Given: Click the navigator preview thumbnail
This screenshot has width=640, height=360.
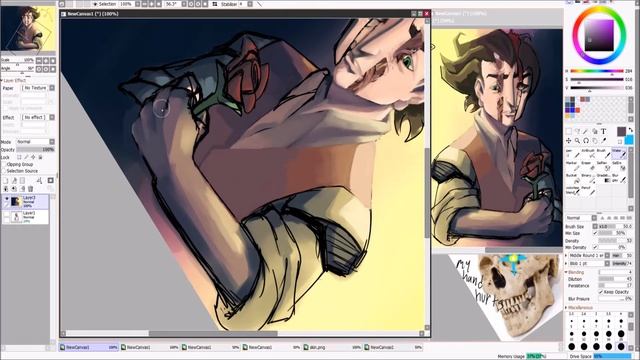Looking at the screenshot, I should coord(28,29).
